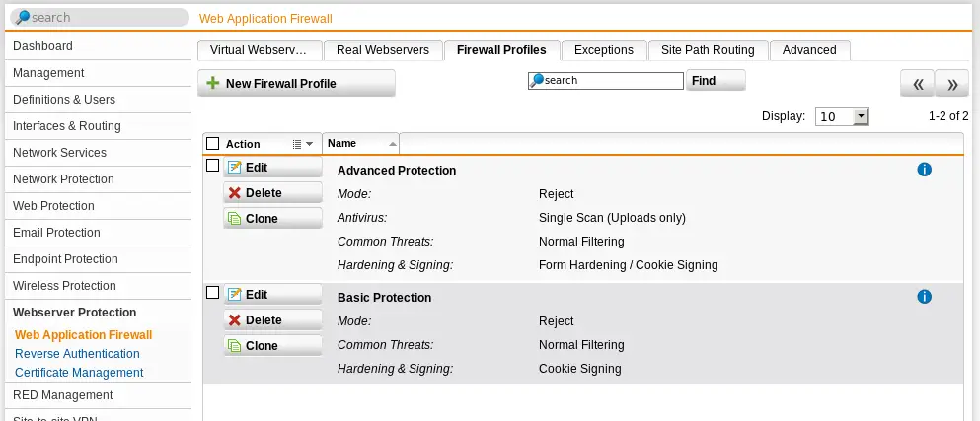This screenshot has height=421, width=980.
Task: Click the info icon for Advanced Protection
Action: pyautogui.click(x=924, y=170)
